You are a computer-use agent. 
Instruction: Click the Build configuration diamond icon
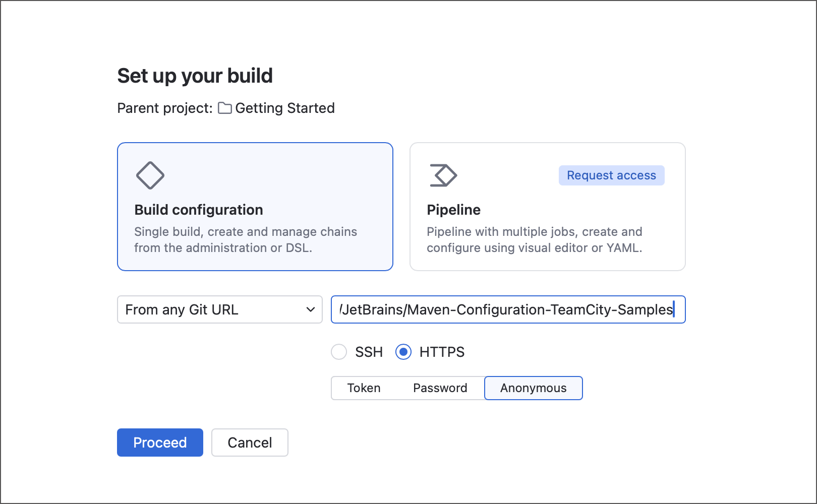click(149, 175)
